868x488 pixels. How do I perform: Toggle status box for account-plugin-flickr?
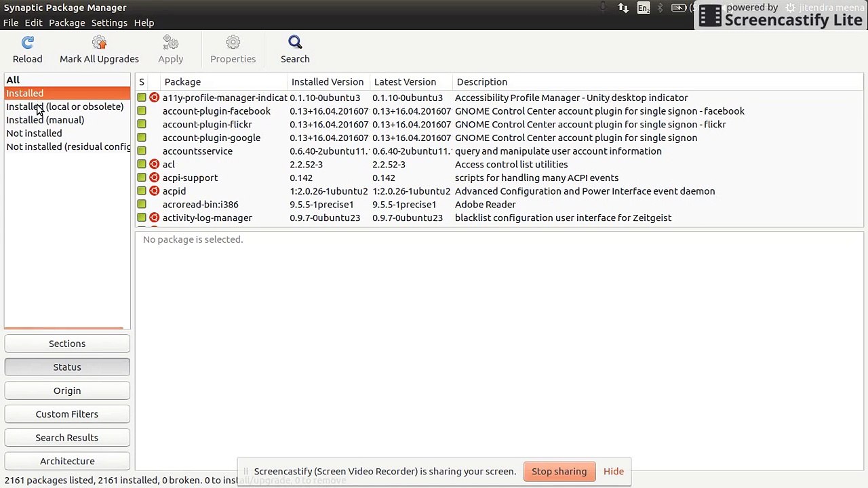click(x=142, y=125)
